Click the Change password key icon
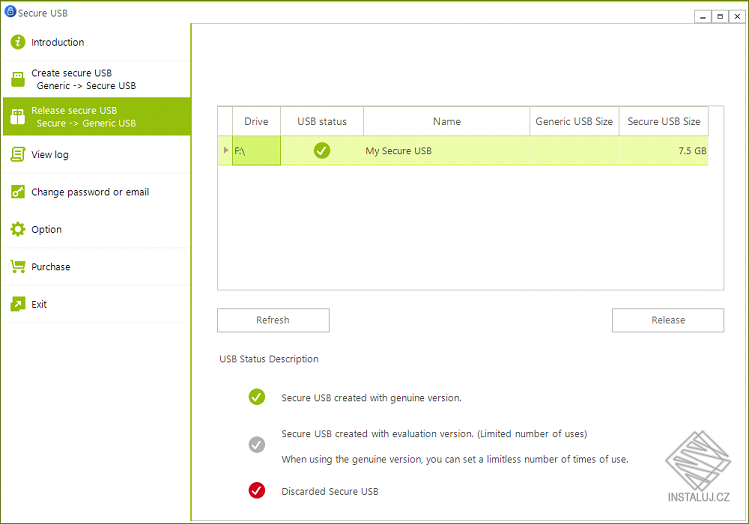This screenshot has height=524, width=749. [18, 192]
